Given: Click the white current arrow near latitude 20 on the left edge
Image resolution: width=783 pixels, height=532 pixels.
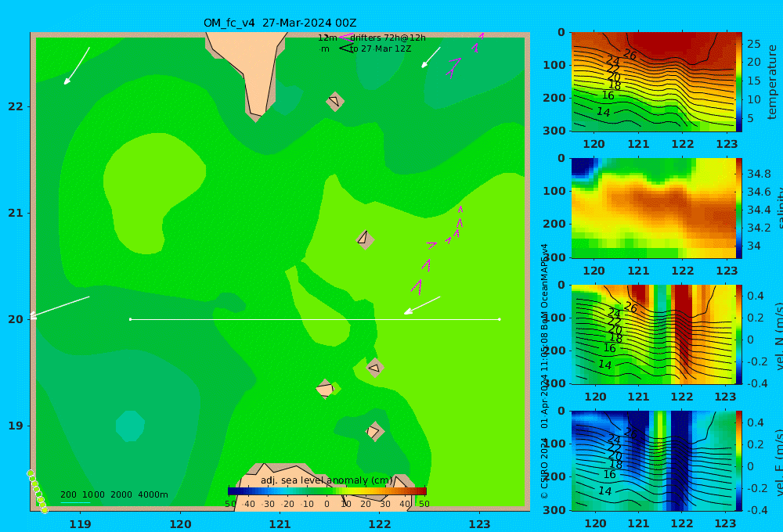Looking at the screenshot, I should (60, 307).
